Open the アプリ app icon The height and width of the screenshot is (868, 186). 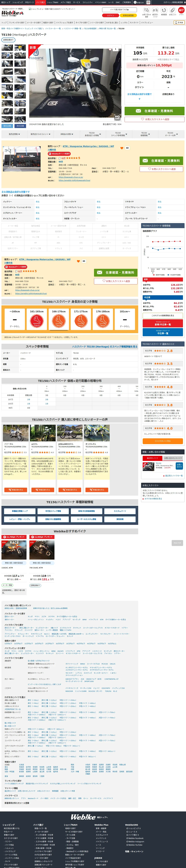pos(181,10)
